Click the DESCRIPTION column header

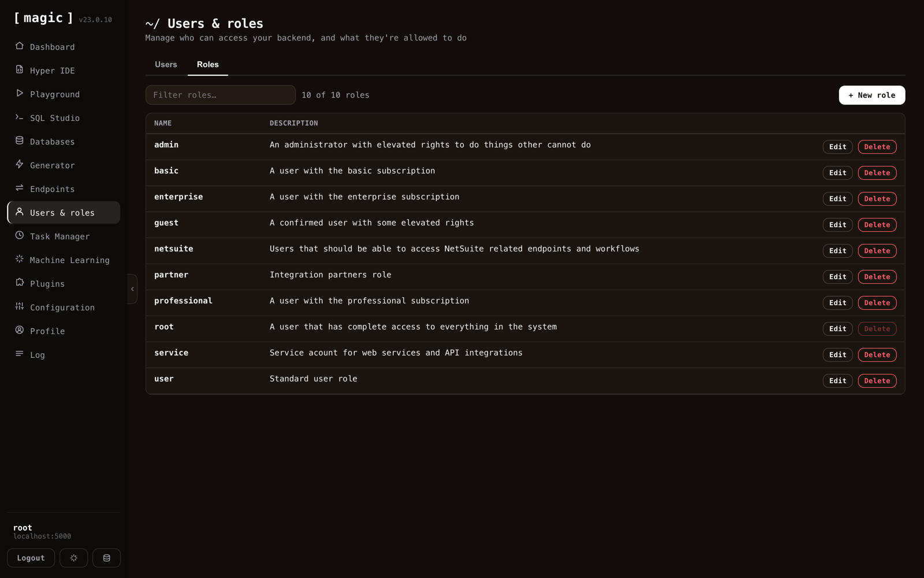(294, 123)
